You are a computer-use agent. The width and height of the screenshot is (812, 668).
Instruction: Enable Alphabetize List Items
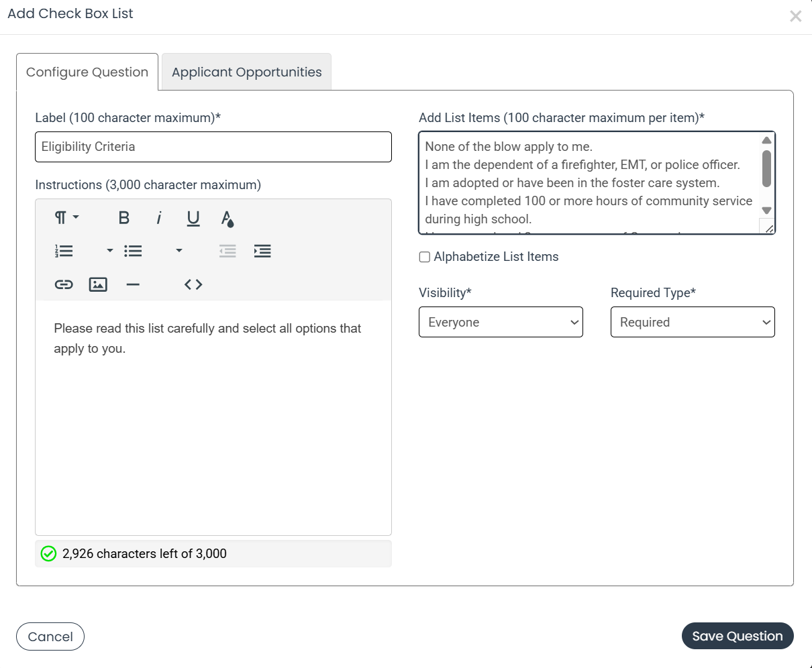425,257
